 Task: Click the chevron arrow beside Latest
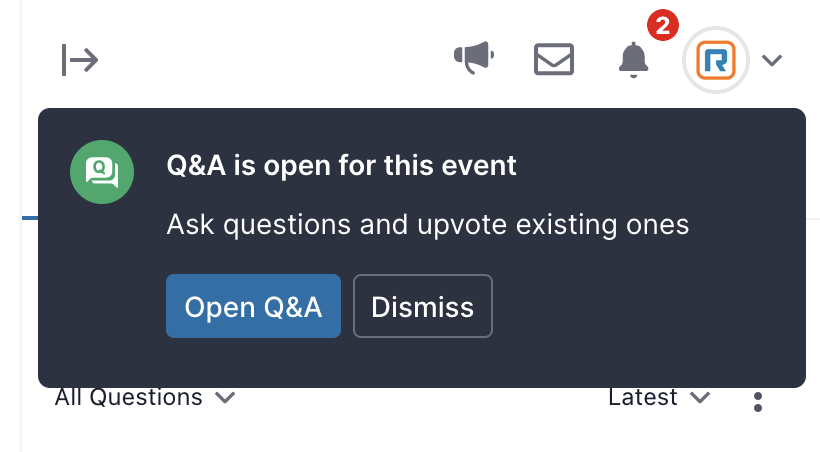click(x=700, y=398)
